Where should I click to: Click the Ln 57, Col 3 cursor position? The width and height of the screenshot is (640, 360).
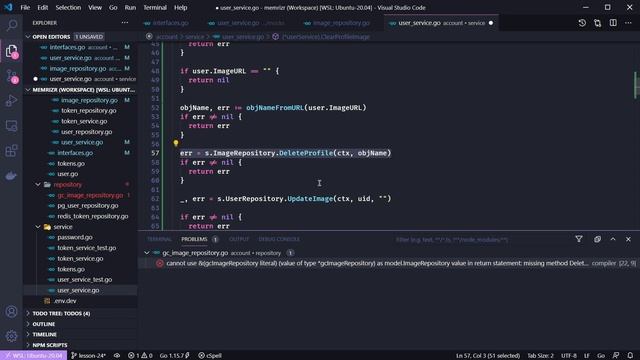[x=488, y=356]
